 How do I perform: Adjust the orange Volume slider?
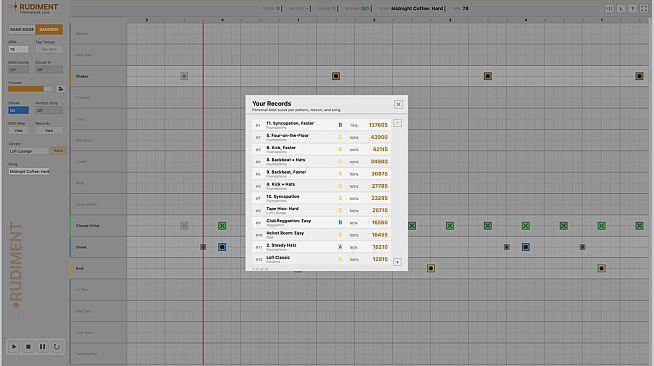30,89
